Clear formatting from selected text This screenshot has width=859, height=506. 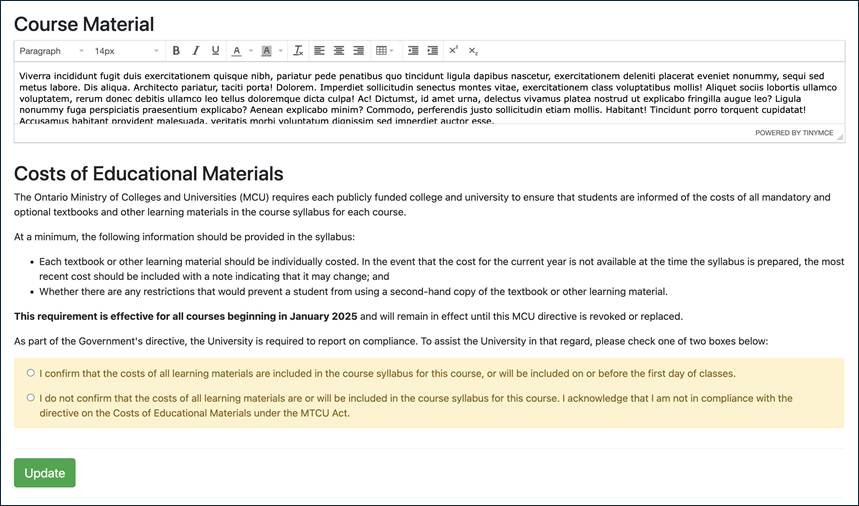coord(298,51)
